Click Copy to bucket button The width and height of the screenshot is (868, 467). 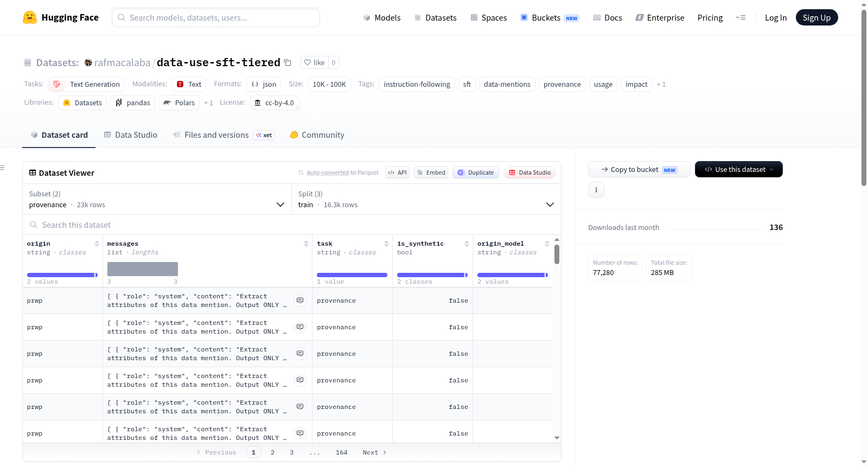[639, 169]
